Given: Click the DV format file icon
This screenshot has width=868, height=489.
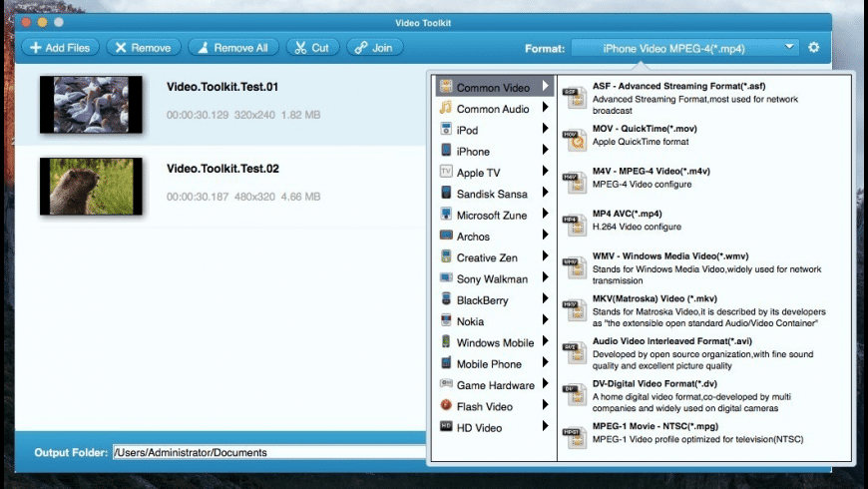Looking at the screenshot, I should point(575,395).
